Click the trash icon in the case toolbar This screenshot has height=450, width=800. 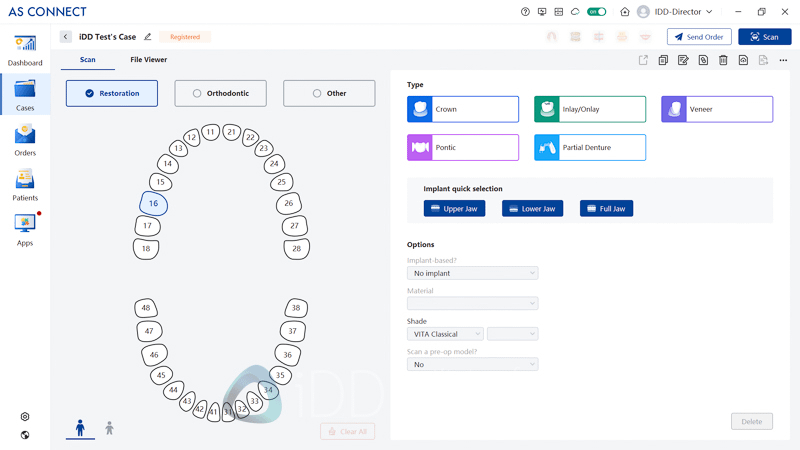[x=723, y=61]
